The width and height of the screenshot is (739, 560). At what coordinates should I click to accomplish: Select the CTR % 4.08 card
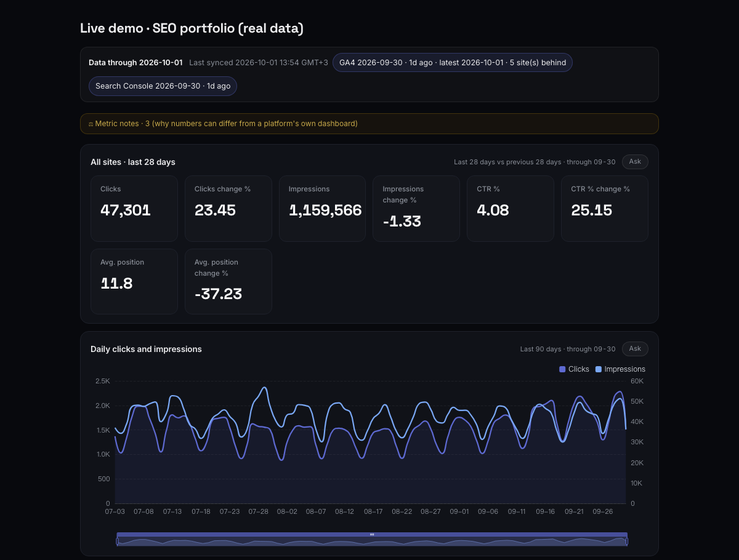(x=511, y=209)
